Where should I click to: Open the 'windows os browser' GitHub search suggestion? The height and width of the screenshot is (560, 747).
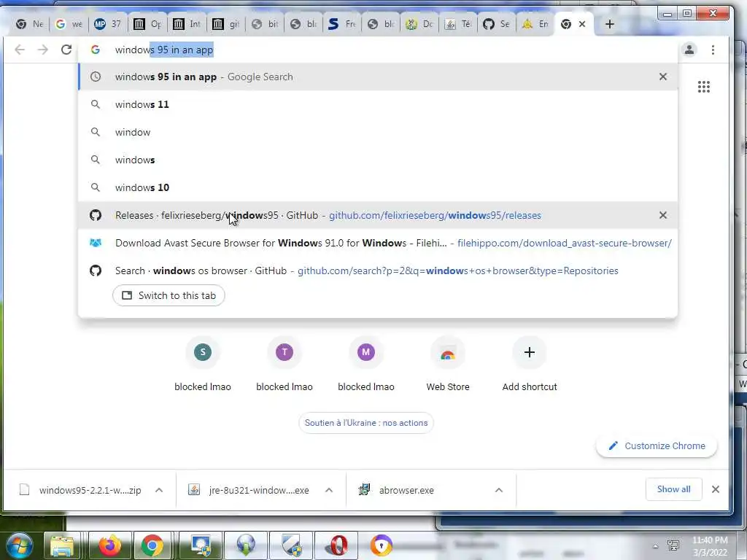[378, 271]
